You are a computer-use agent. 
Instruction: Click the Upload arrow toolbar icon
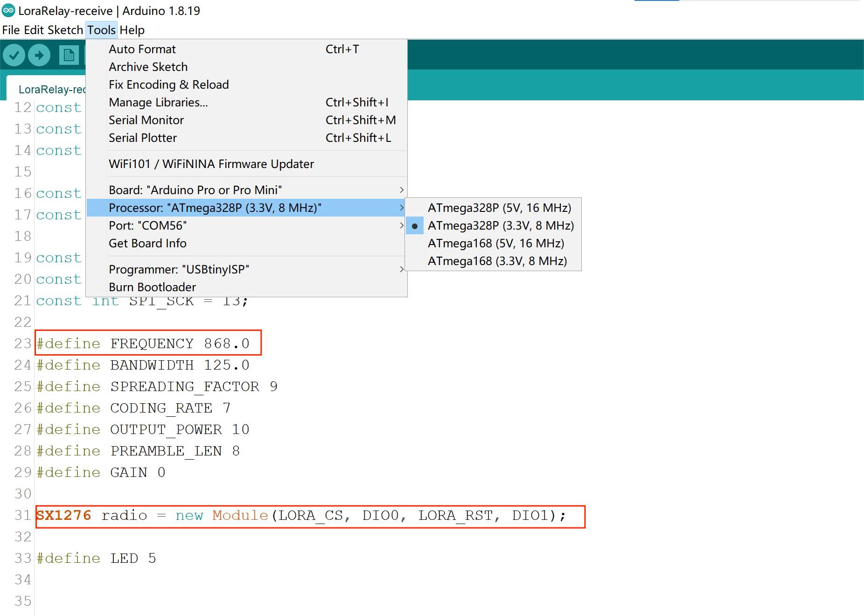pos(39,56)
